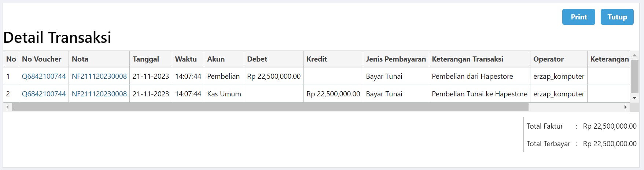Click the vertical scrollbar up arrow

[x=635, y=55]
